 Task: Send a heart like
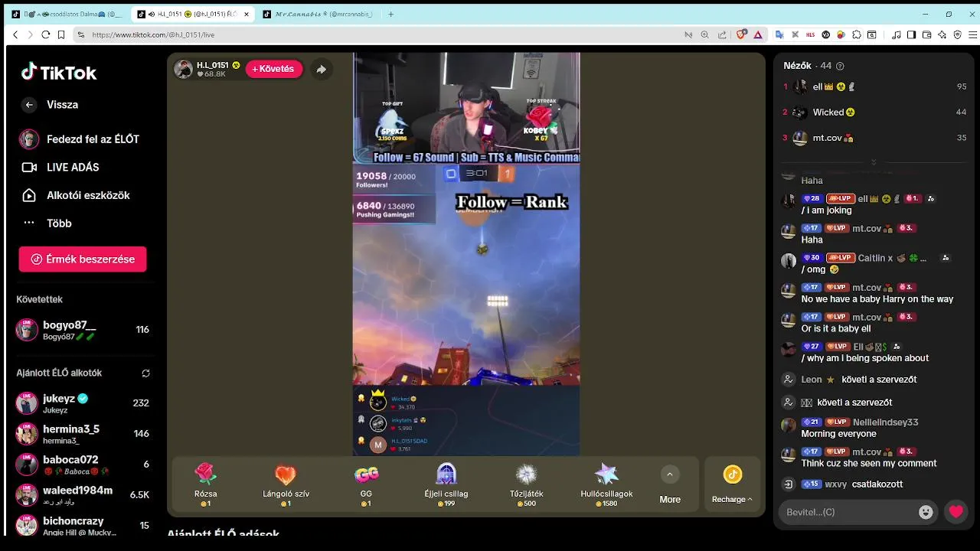tap(956, 512)
